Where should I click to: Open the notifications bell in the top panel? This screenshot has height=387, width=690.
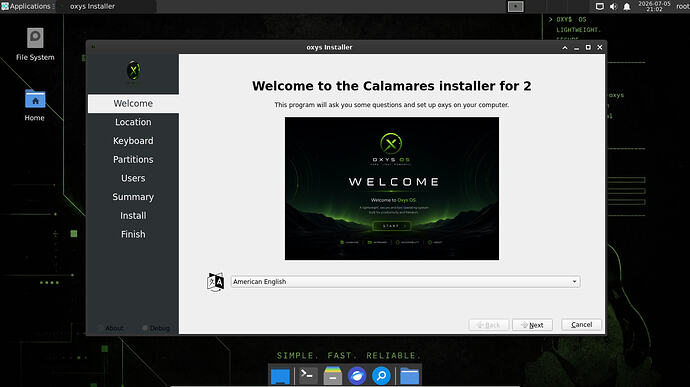[627, 7]
